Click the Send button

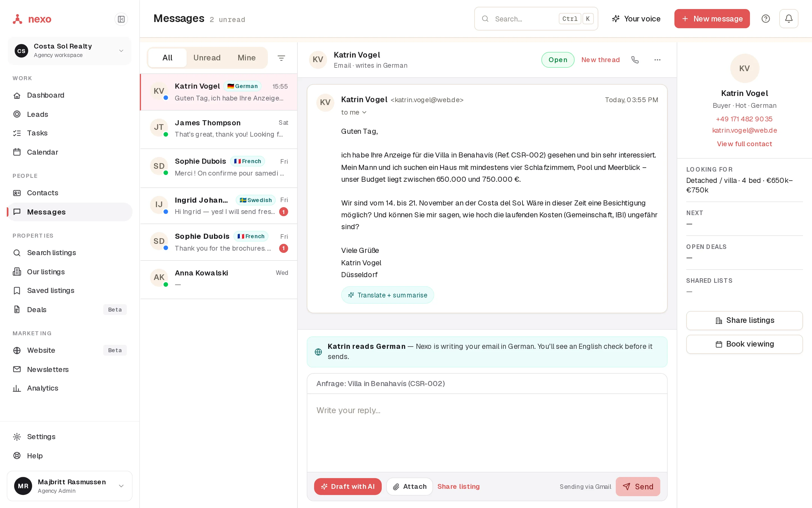[638, 487]
